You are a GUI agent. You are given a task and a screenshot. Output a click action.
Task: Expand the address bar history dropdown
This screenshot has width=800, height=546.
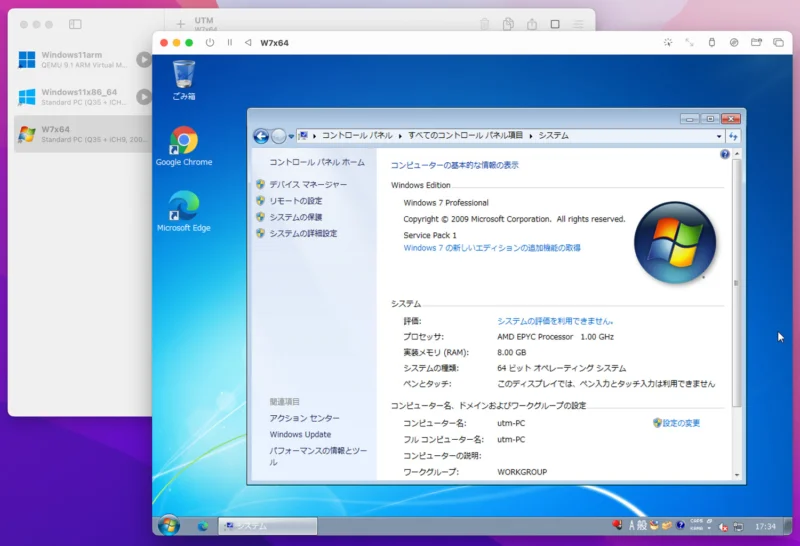tap(719, 136)
